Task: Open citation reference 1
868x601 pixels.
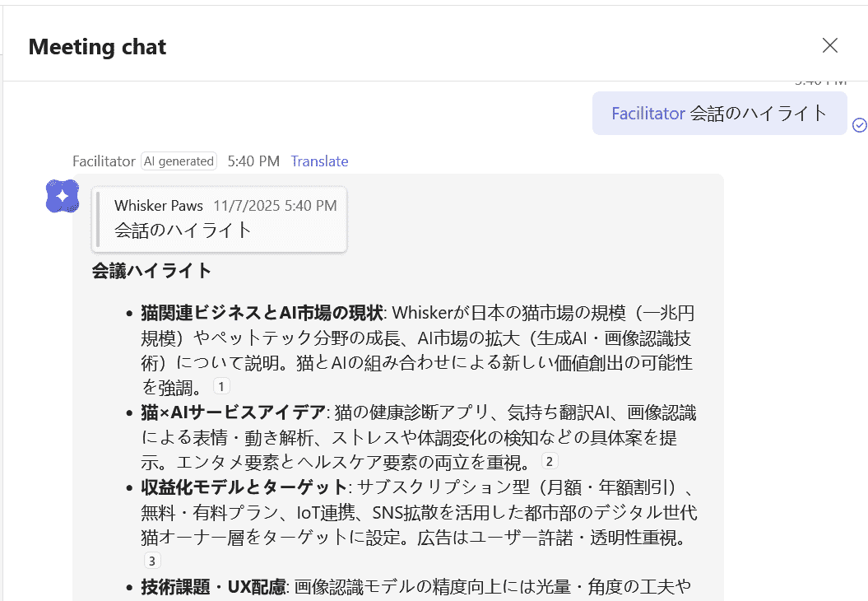Action: click(221, 386)
